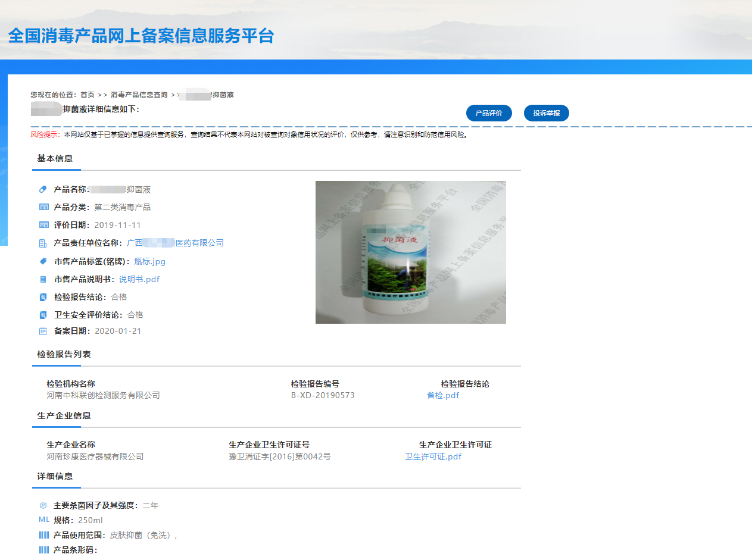Viewport: 752px width, 560px height.
Task: Click the 医药有限公司 responsible company link
Action: [175, 243]
